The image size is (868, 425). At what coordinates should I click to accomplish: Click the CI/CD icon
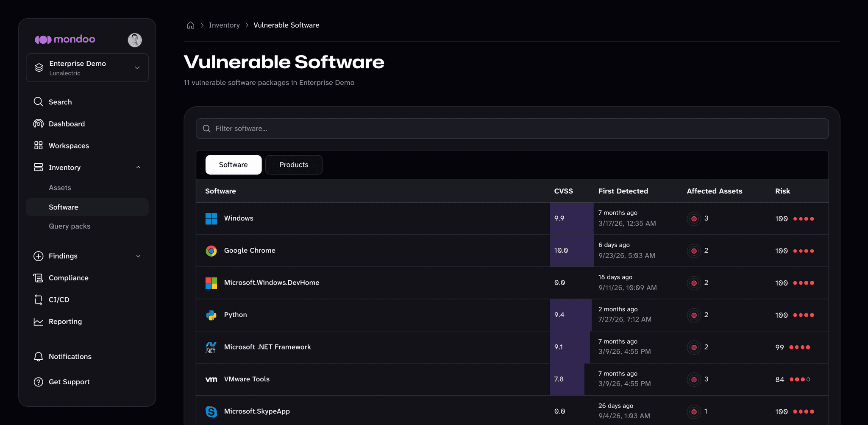tap(38, 299)
